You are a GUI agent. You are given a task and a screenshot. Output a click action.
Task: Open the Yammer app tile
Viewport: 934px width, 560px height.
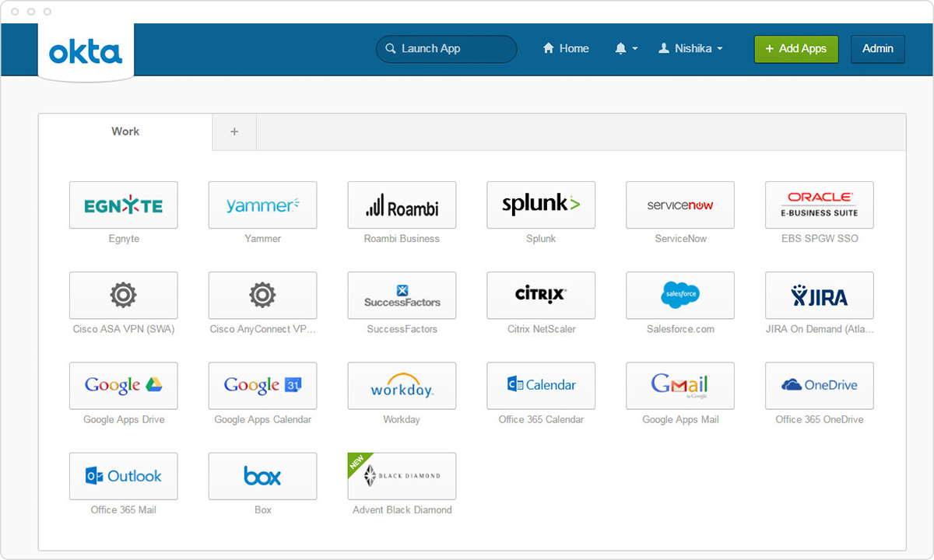[x=262, y=205]
